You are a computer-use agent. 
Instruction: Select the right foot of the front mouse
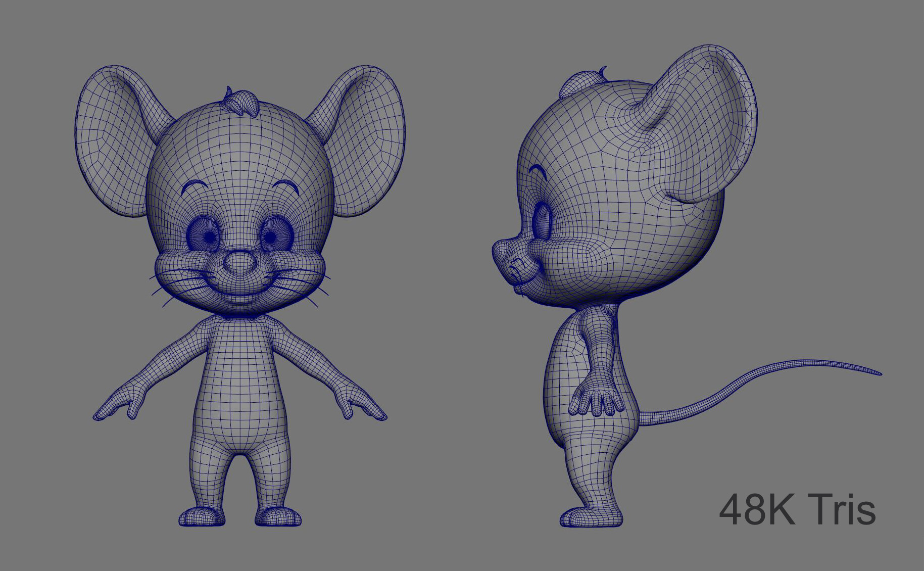click(278, 518)
